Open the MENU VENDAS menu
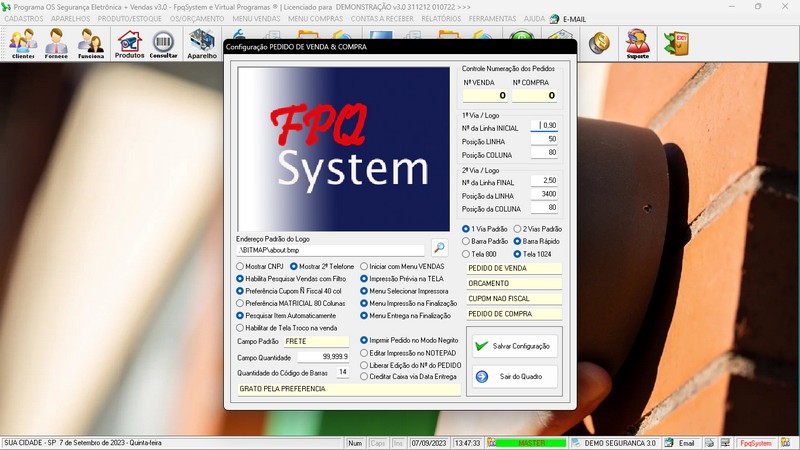This screenshot has width=800, height=450. click(x=256, y=19)
